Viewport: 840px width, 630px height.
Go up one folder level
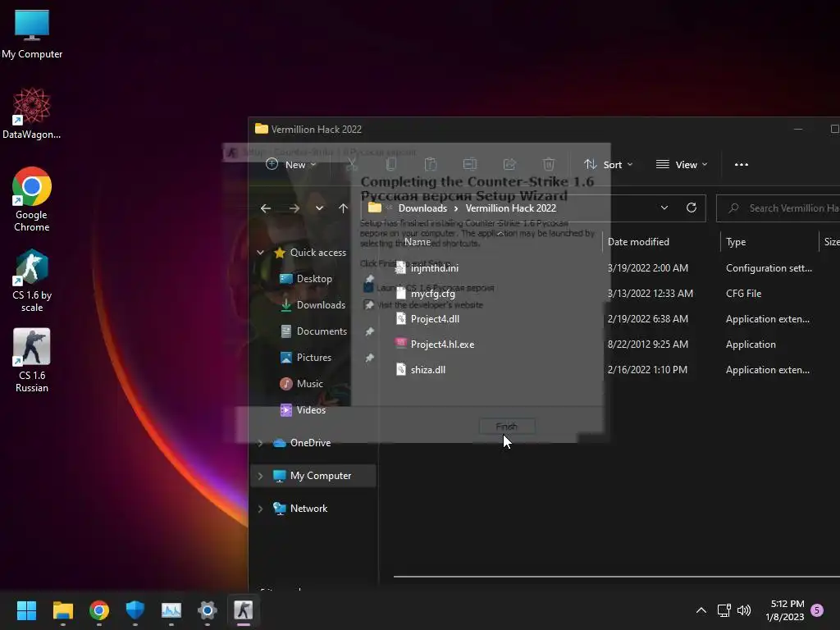(x=344, y=208)
